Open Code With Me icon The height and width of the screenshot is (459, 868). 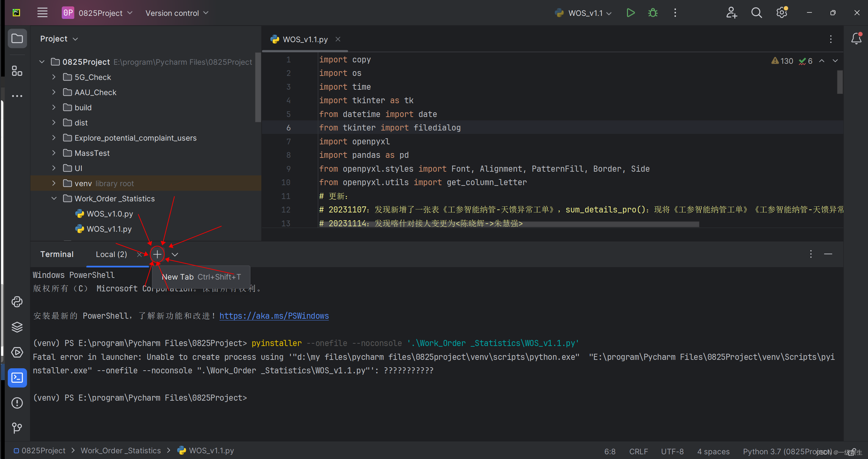[732, 13]
